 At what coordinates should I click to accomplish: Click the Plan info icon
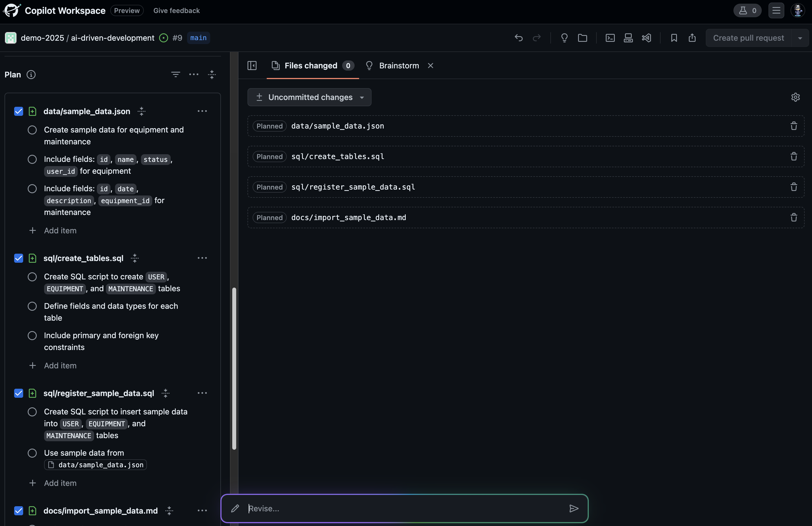(x=31, y=75)
